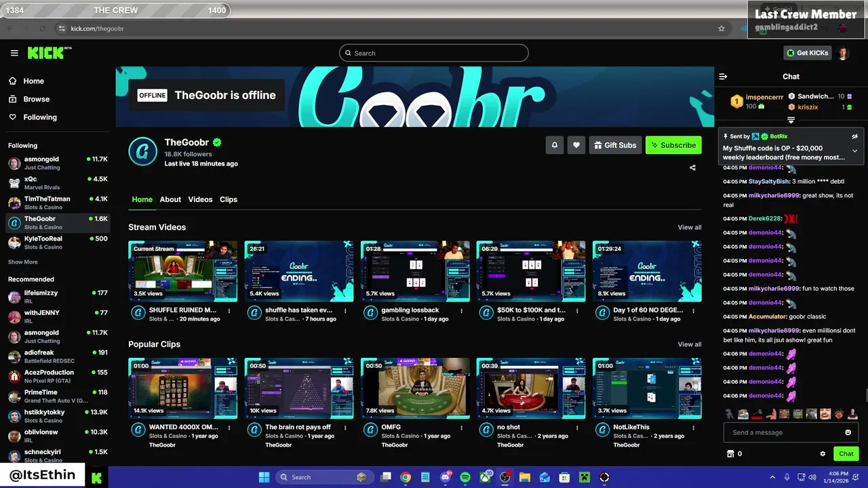This screenshot has width=868, height=488.
Task: Open the hamburger menu beside the KICK logo
Action: coord(14,53)
